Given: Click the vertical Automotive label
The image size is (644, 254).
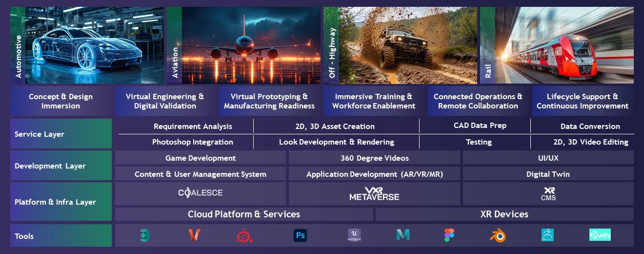Looking at the screenshot, I should click(x=18, y=57).
